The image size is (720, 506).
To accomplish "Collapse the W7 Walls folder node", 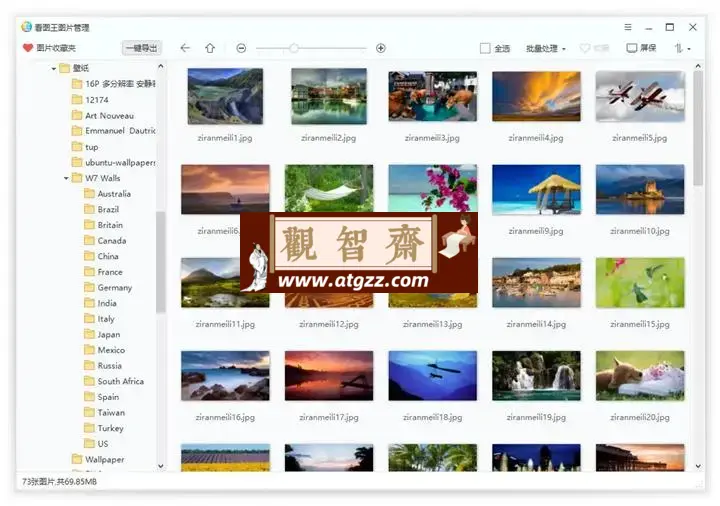I will coord(66,178).
